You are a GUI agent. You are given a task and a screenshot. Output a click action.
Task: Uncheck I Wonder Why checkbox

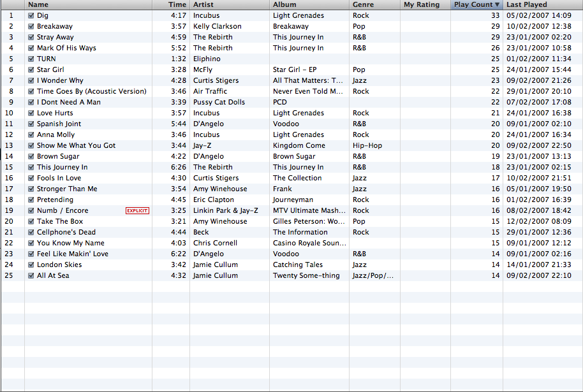click(31, 80)
